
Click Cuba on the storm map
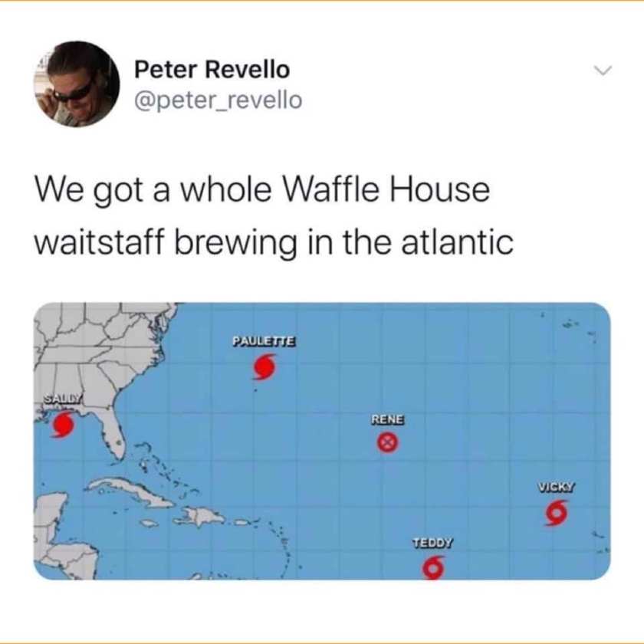tap(131, 491)
